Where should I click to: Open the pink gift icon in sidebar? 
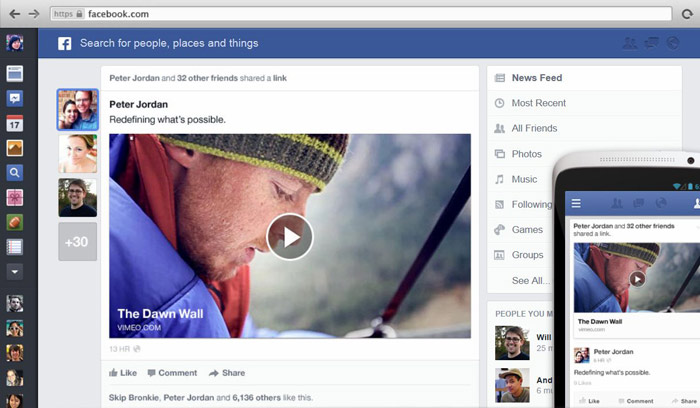click(15, 197)
